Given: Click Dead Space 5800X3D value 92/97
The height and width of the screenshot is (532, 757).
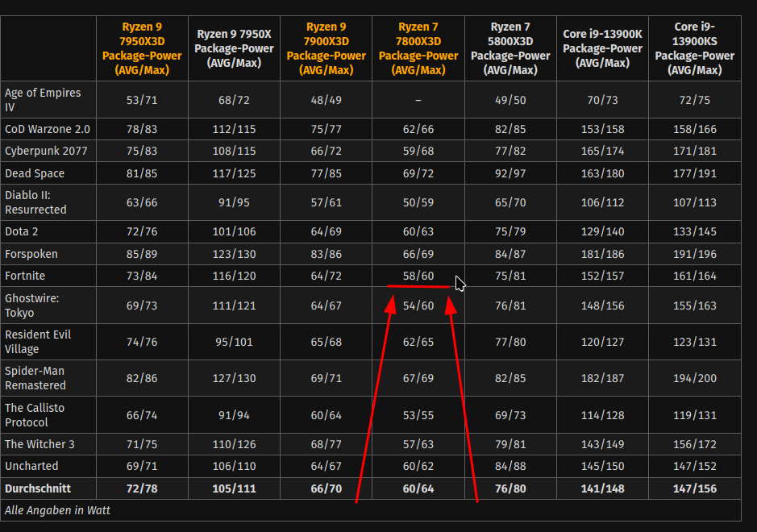Looking at the screenshot, I should click(x=510, y=173).
